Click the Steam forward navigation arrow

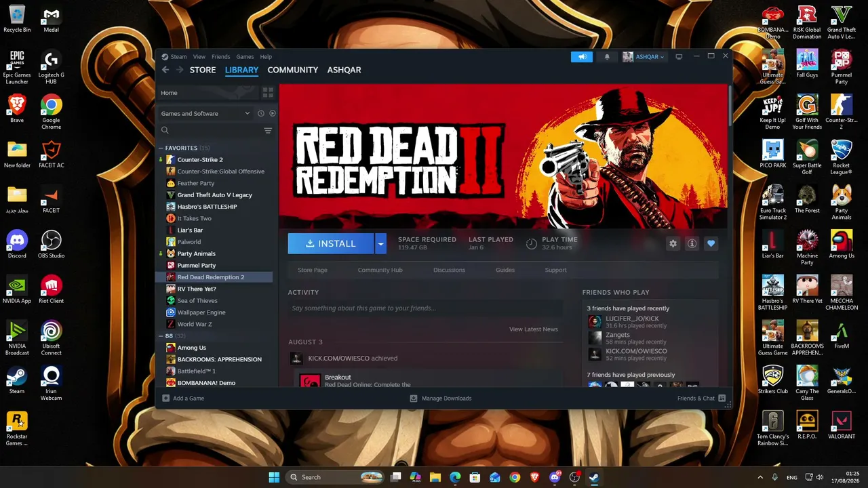pyautogui.click(x=180, y=70)
